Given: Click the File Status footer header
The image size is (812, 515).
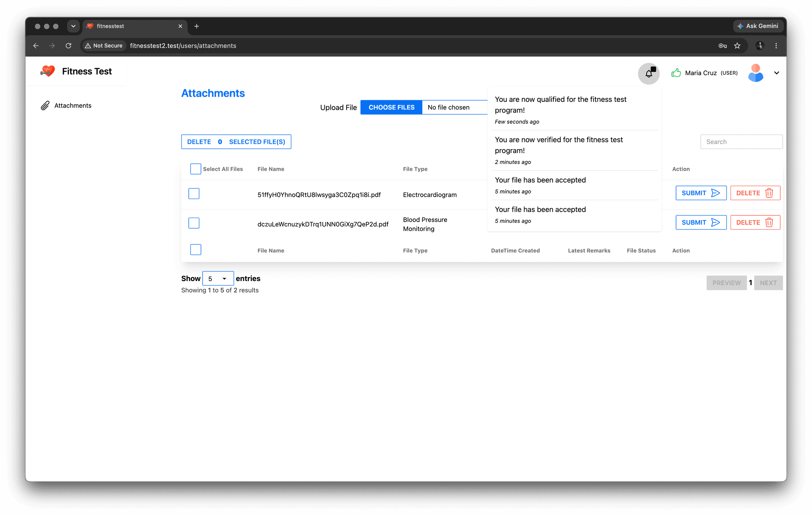Looking at the screenshot, I should pos(641,251).
